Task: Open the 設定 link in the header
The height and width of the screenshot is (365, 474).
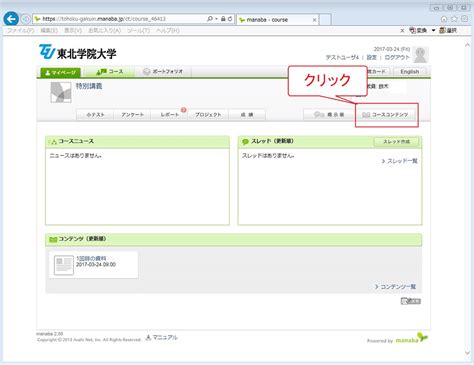Action: [371, 57]
